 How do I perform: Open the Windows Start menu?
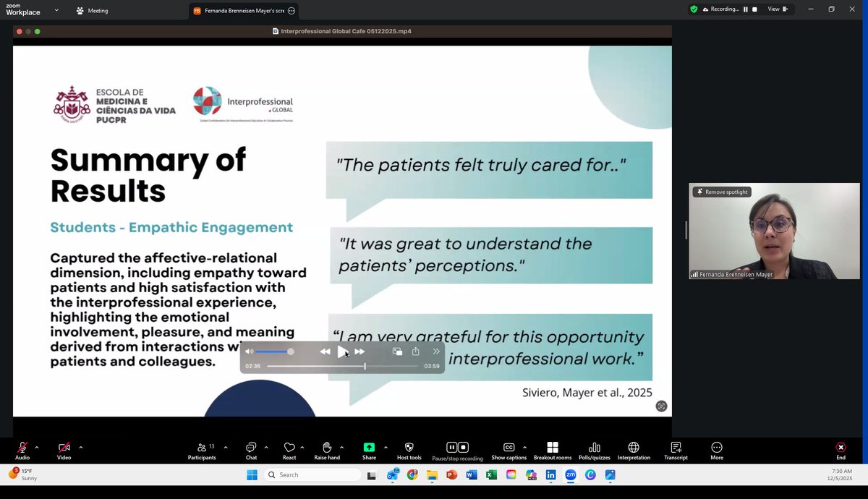click(252, 475)
